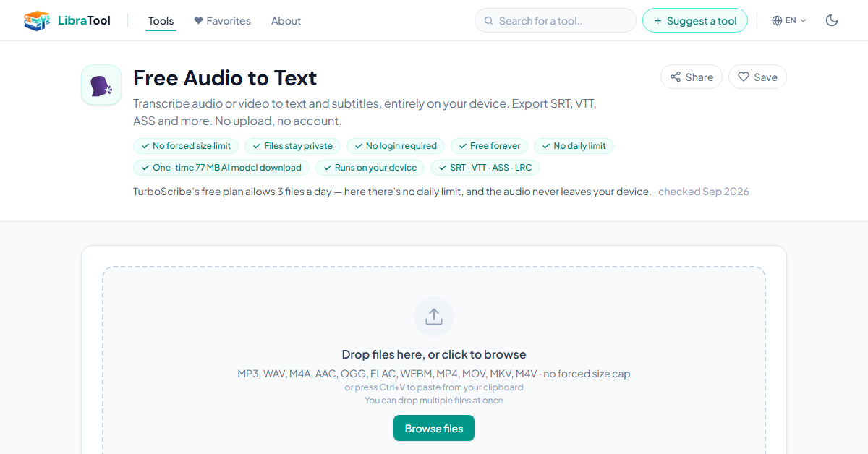Viewport: 868px width, 454px height.
Task: Open the Tools tab
Action: point(161,21)
